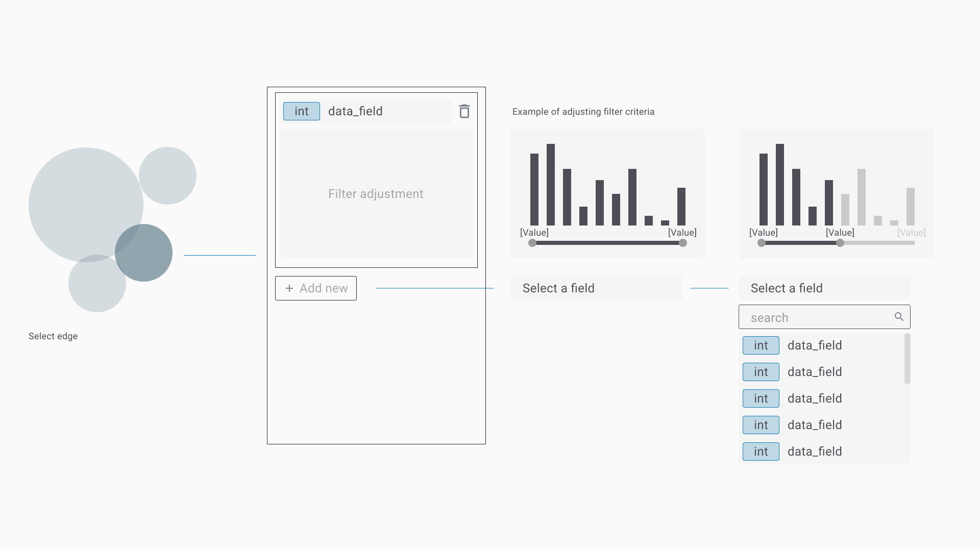Image resolution: width=980 pixels, height=551 pixels.
Task: Click left slider handle of the full-range histogram
Action: (532, 243)
